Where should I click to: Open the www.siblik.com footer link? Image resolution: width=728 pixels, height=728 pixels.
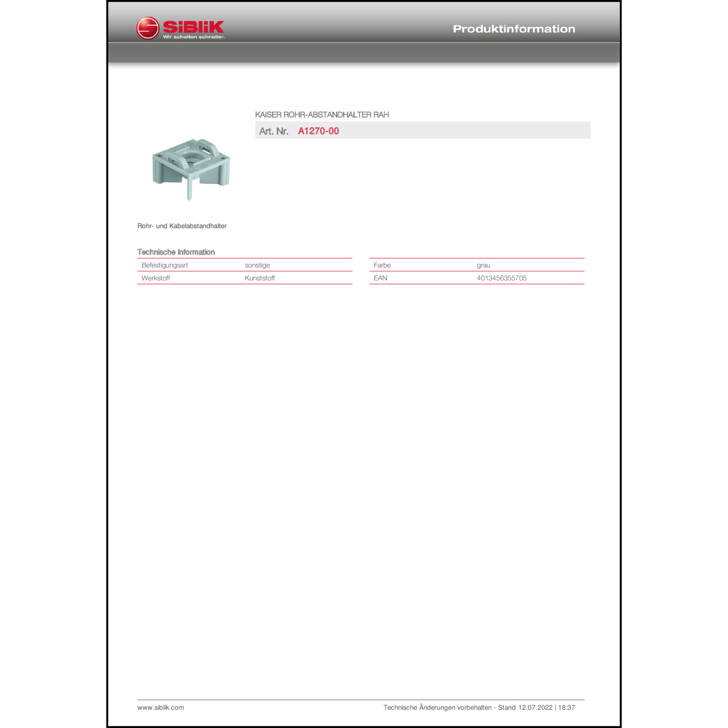161,708
